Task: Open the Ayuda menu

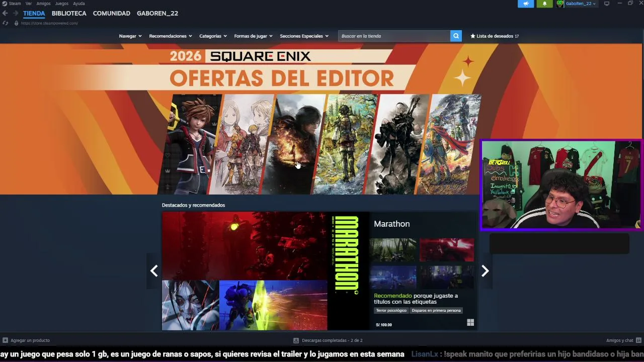Action: pos(79,4)
